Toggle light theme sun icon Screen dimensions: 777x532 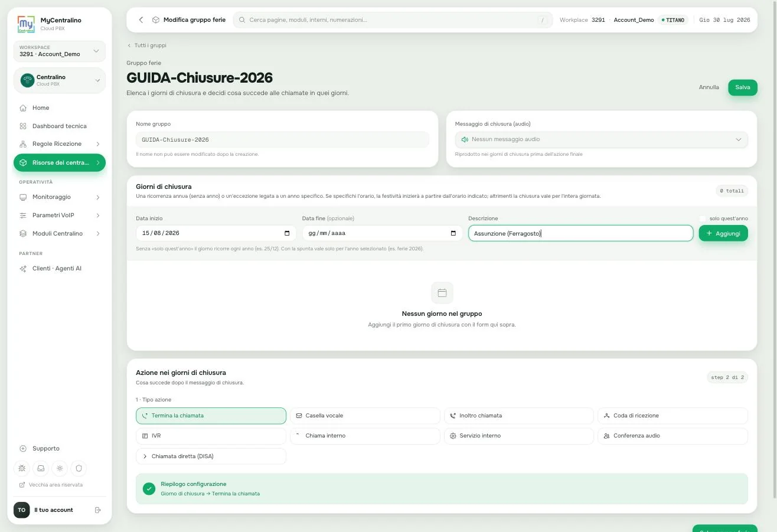(x=60, y=468)
